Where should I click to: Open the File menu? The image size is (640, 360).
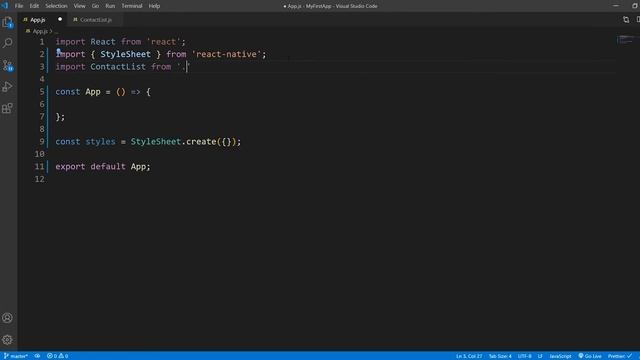(19, 6)
